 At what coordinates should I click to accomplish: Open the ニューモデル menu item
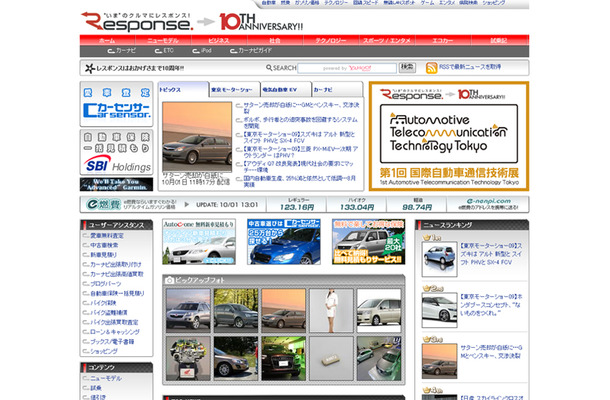coord(163,40)
